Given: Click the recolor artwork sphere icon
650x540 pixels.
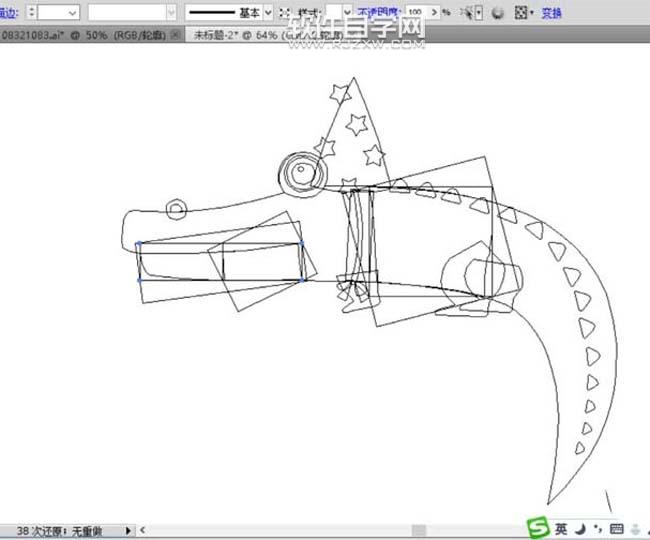Looking at the screenshot, I should coord(498,13).
